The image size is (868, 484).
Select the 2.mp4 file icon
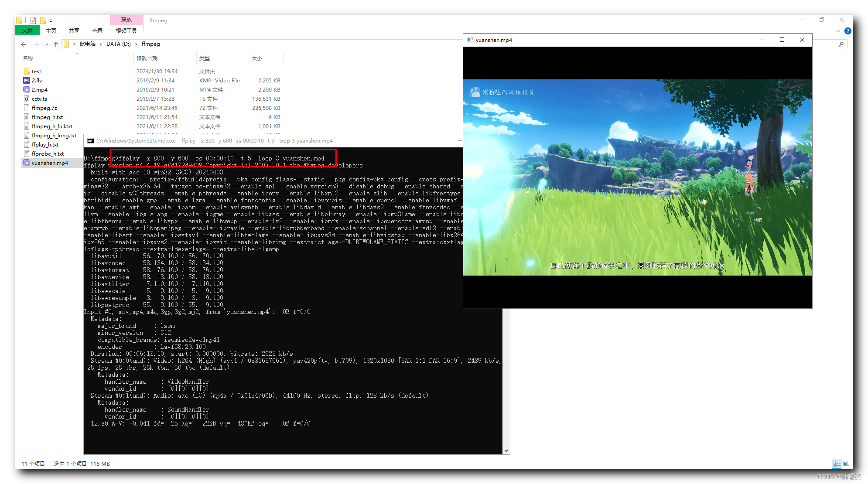pyautogui.click(x=27, y=89)
